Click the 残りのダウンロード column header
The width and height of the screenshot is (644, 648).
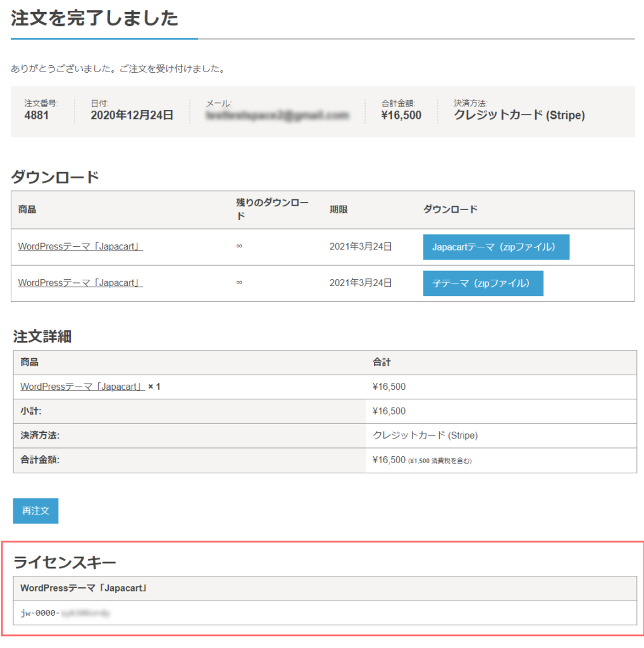click(272, 209)
